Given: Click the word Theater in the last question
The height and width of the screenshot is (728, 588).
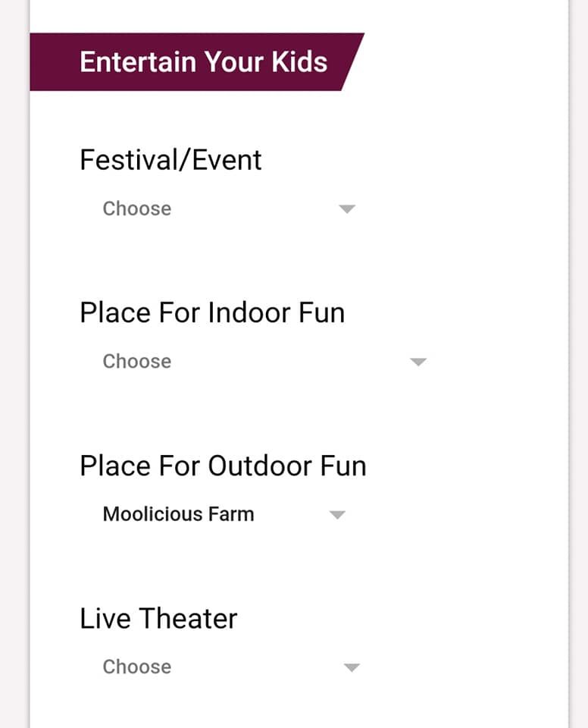Looking at the screenshot, I should [x=188, y=619].
